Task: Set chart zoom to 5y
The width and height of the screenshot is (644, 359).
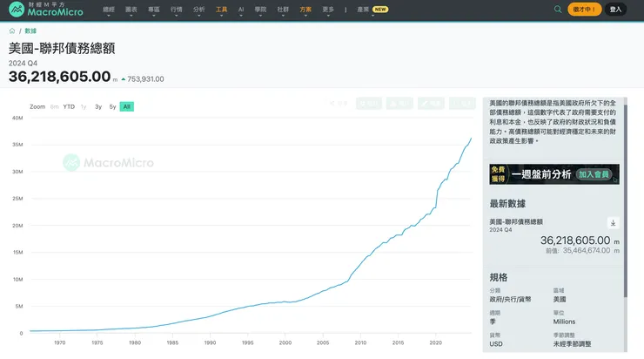Action: point(112,106)
